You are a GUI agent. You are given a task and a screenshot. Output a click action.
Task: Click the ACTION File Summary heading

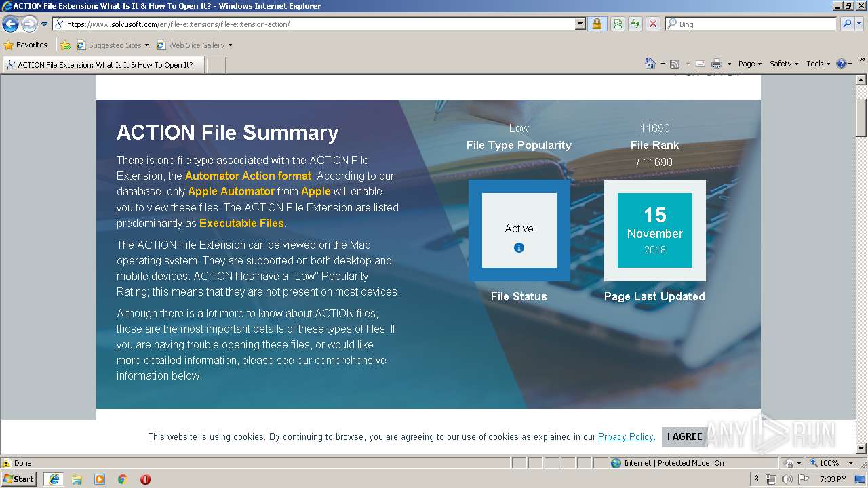(x=227, y=132)
